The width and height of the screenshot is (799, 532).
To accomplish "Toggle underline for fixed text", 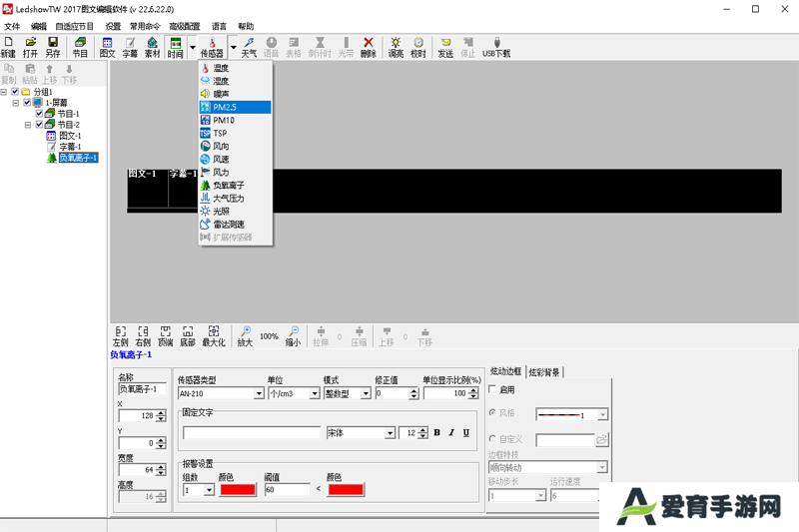I will (x=466, y=433).
